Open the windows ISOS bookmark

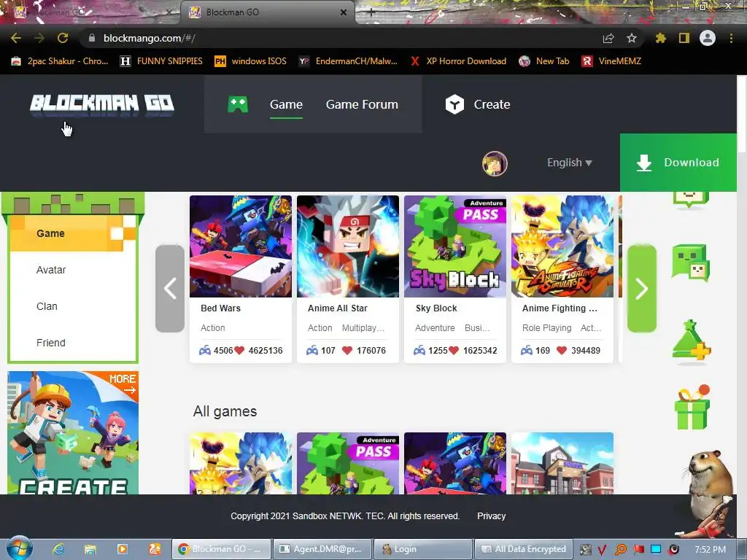pyautogui.click(x=251, y=61)
